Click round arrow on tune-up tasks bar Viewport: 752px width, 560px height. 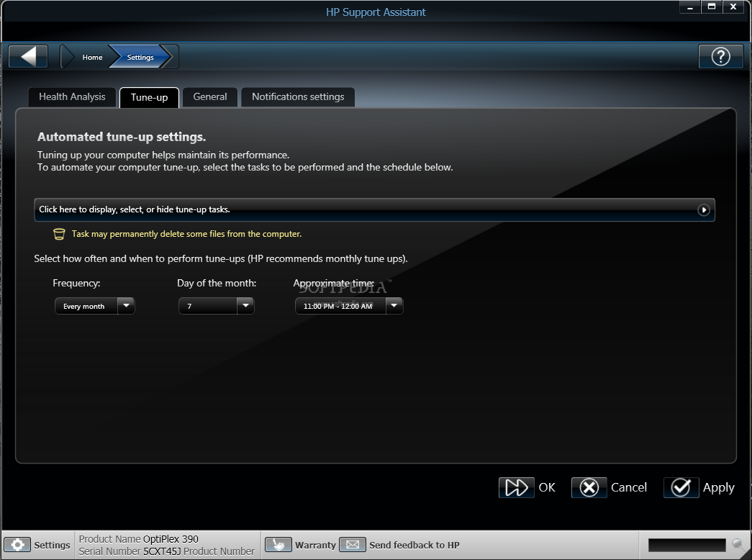coord(704,209)
